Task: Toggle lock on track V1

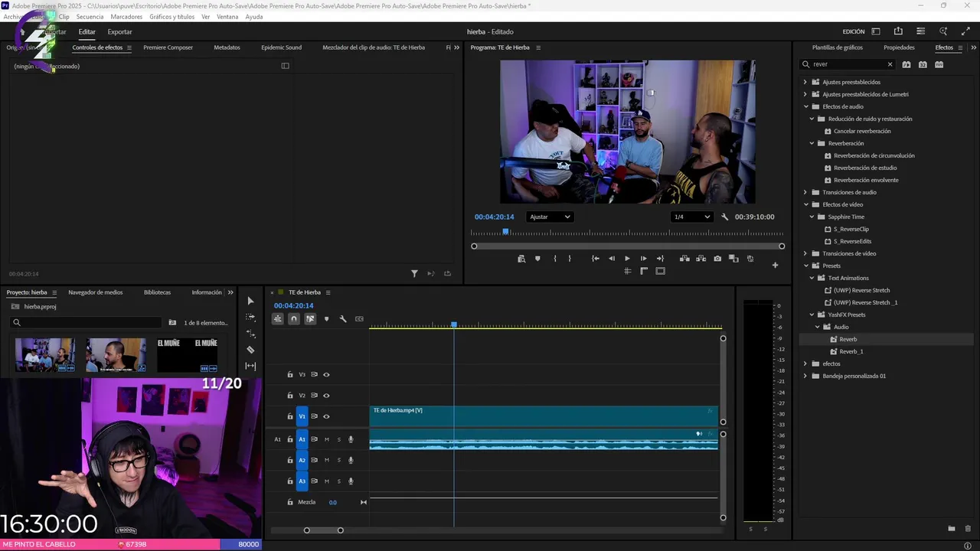Action: 290,416
